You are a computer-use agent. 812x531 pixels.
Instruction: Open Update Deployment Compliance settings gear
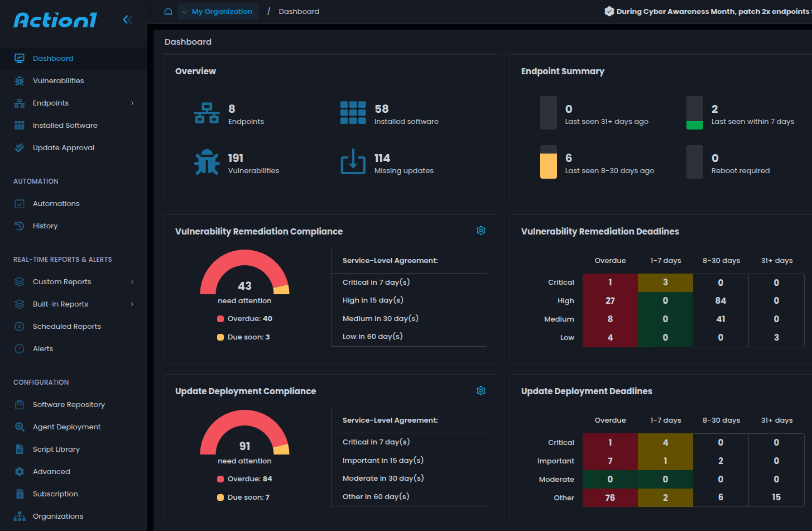481,391
